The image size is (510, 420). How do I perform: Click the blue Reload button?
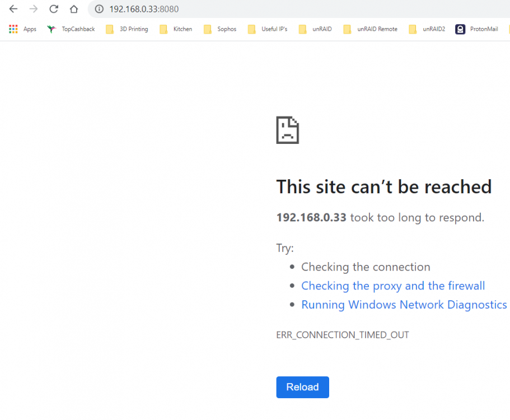coord(302,387)
